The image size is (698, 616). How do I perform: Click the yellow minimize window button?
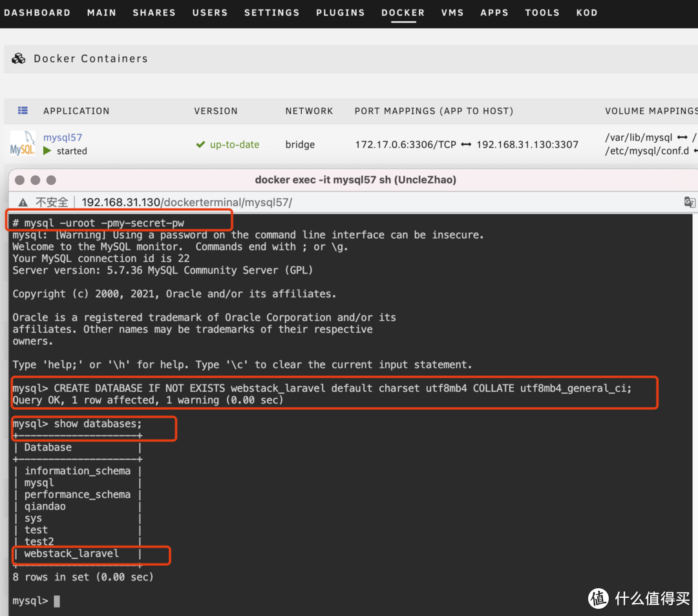(x=36, y=180)
